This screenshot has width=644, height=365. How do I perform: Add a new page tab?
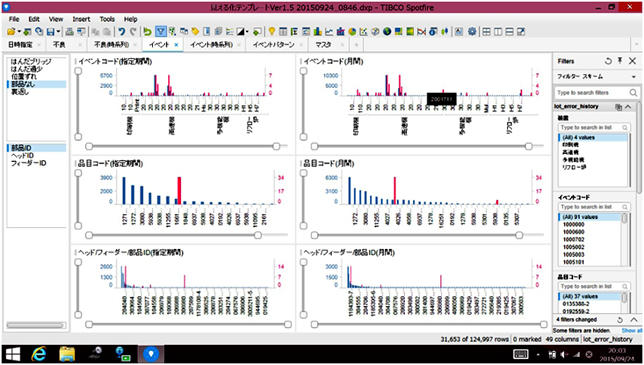[356, 45]
